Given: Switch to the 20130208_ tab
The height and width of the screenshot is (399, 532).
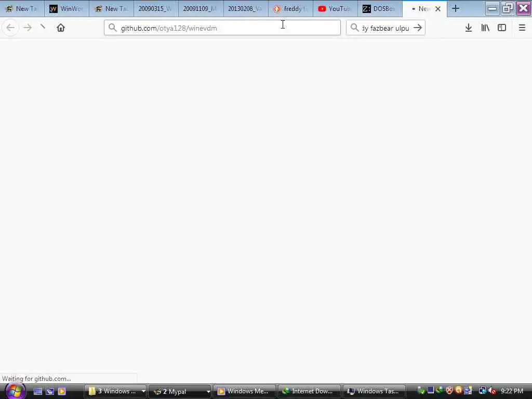Looking at the screenshot, I should [x=245, y=9].
